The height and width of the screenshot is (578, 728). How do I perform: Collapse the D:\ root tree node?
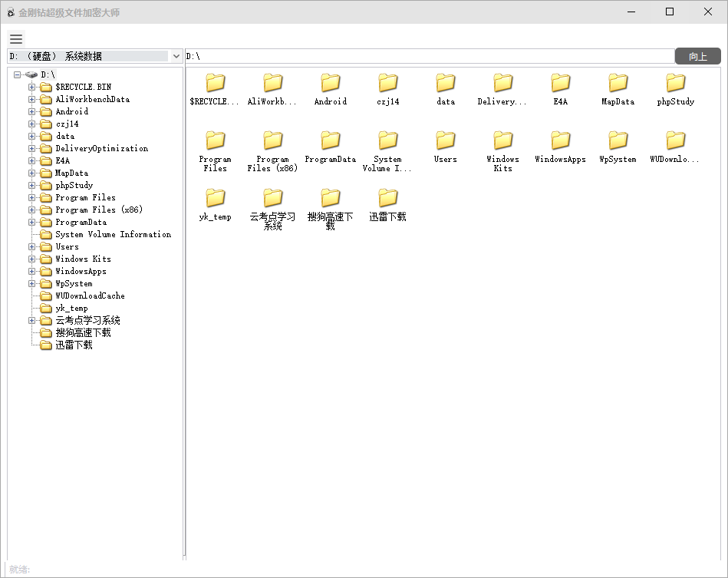coord(17,74)
